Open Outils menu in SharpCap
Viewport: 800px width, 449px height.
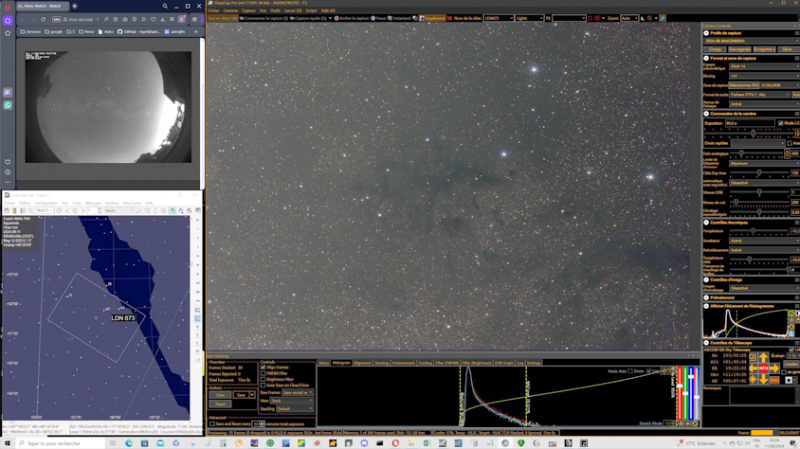(x=276, y=11)
